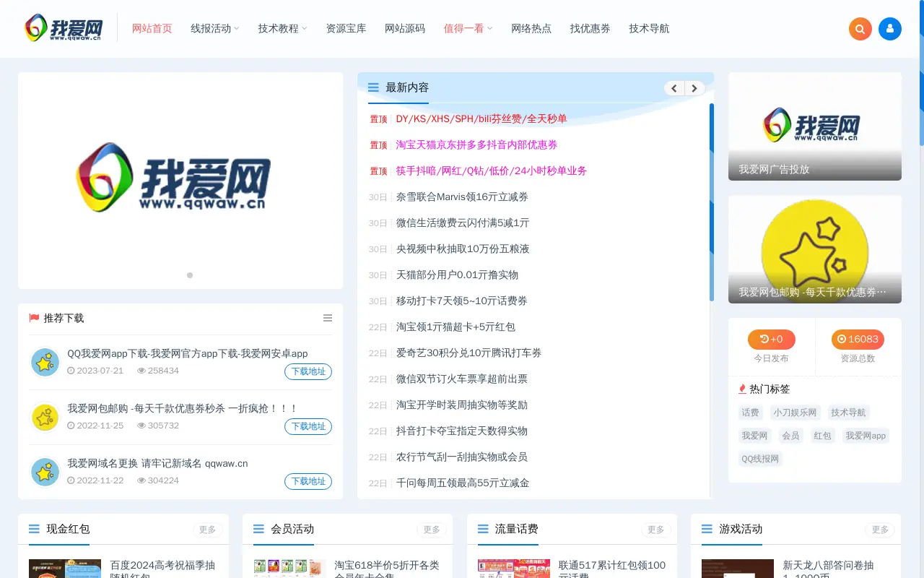Select the 我爱网app hot tag
The width and height of the screenshot is (924, 578).
pos(866,436)
